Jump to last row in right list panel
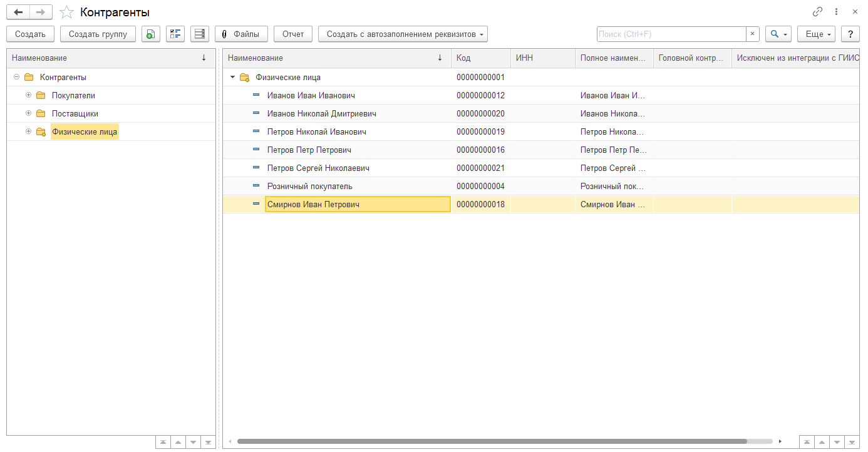The image size is (868, 452). pyautogui.click(x=852, y=442)
